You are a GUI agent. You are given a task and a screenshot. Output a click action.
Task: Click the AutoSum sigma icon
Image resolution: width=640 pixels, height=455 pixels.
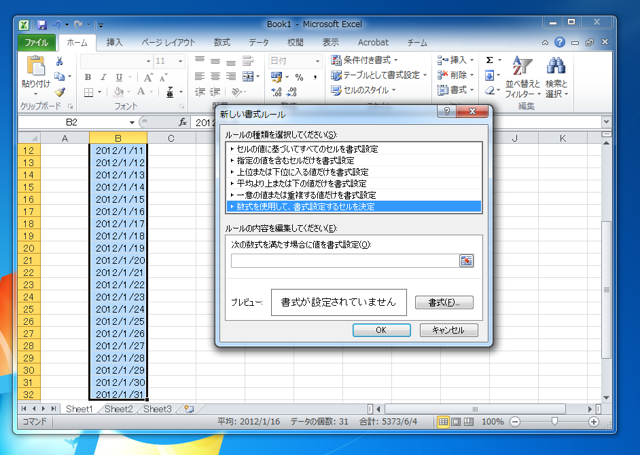click(x=490, y=60)
